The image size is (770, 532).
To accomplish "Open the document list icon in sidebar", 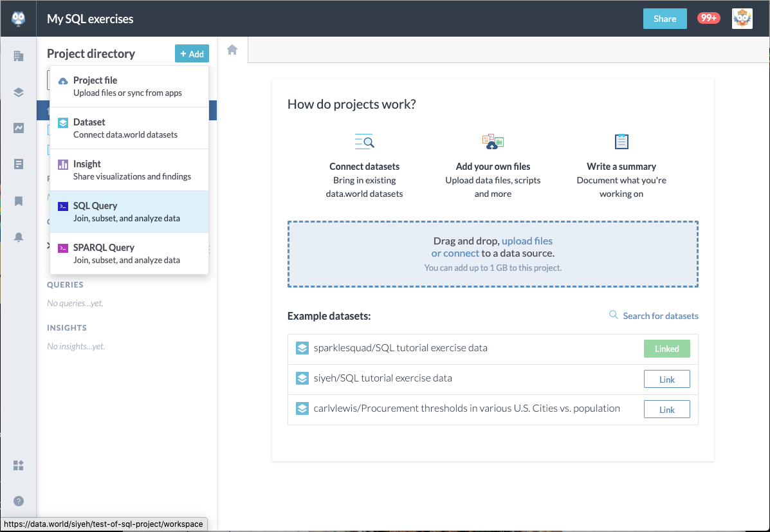I will (19, 164).
